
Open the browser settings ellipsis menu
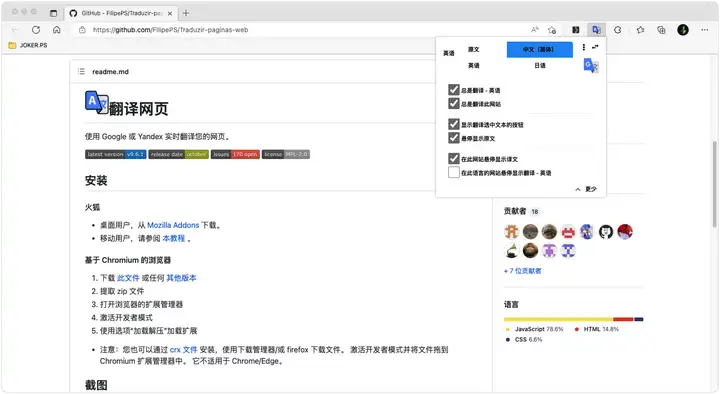point(704,30)
